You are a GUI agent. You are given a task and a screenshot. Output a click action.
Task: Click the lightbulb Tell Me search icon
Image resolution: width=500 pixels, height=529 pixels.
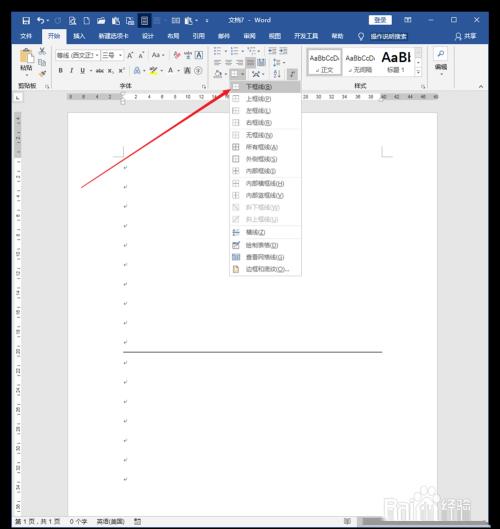[361, 36]
